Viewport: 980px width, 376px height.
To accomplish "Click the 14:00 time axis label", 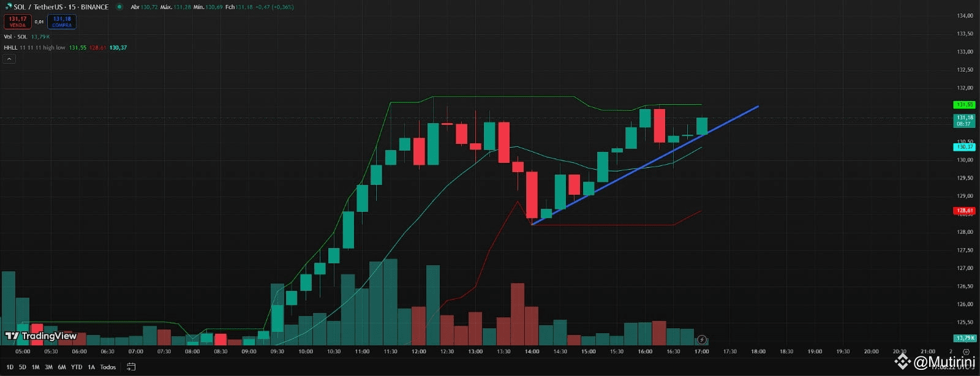I will [532, 352].
